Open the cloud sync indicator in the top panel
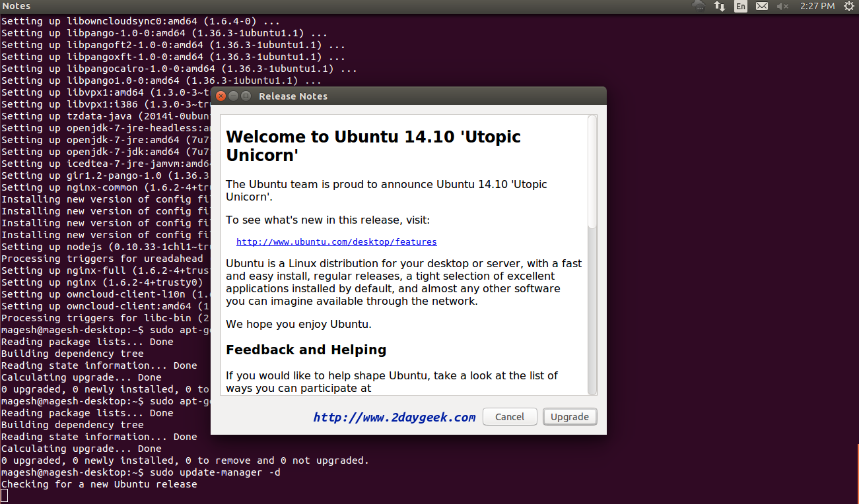The width and height of the screenshot is (859, 504). [x=699, y=6]
